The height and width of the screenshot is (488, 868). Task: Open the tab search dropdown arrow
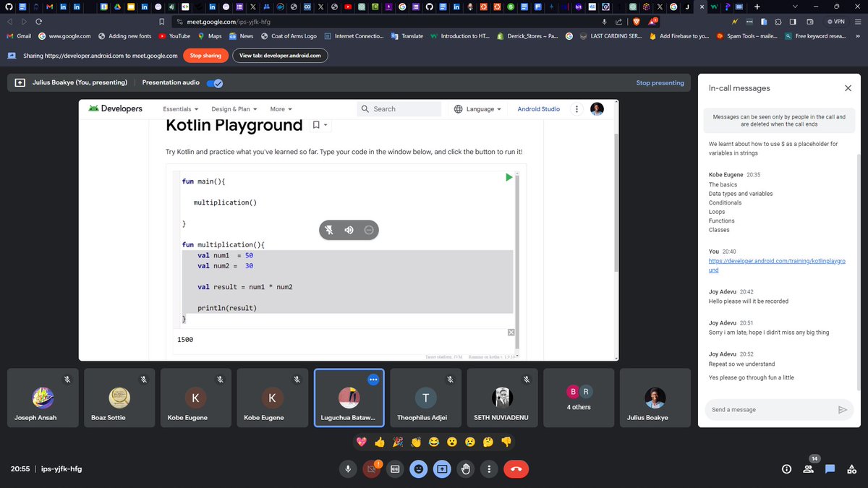(794, 7)
